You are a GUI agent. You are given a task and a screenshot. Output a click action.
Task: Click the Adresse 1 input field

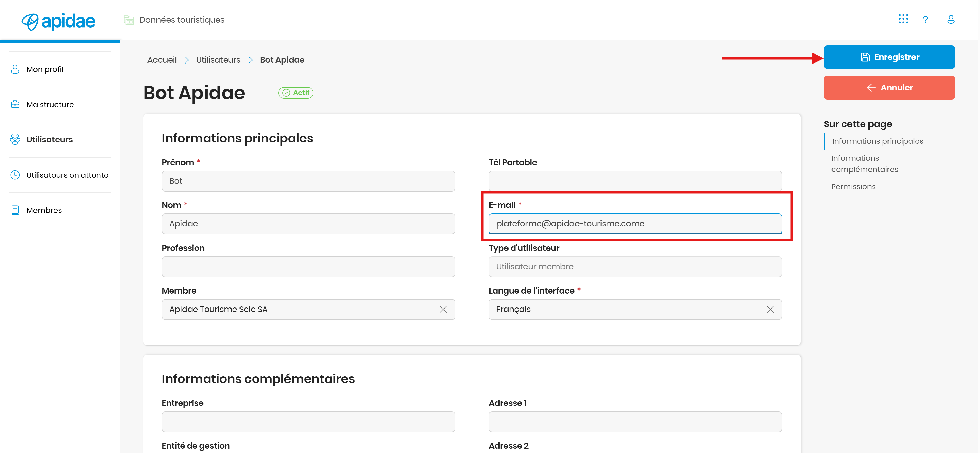635,422
